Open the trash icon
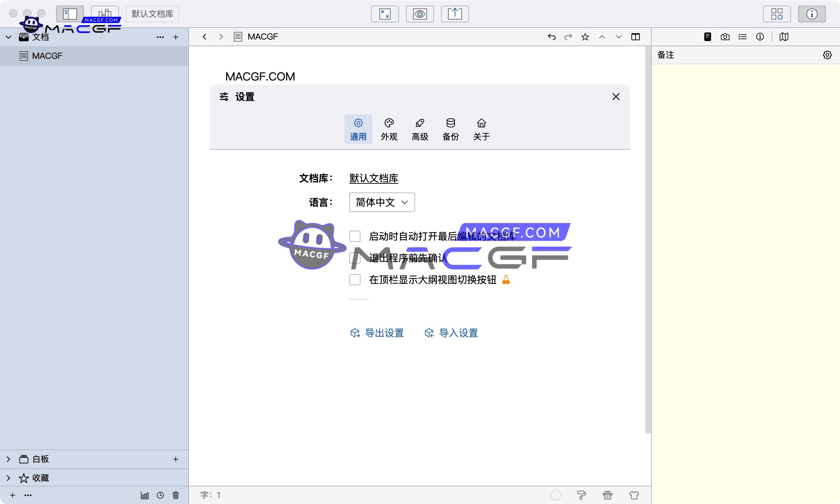This screenshot has width=840, height=504. coord(176,495)
